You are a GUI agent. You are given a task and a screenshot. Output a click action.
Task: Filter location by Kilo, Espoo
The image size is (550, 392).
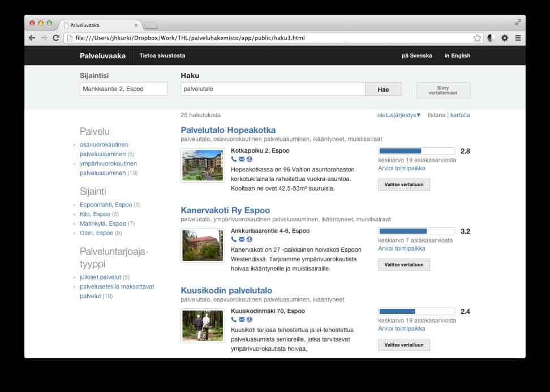94,214
